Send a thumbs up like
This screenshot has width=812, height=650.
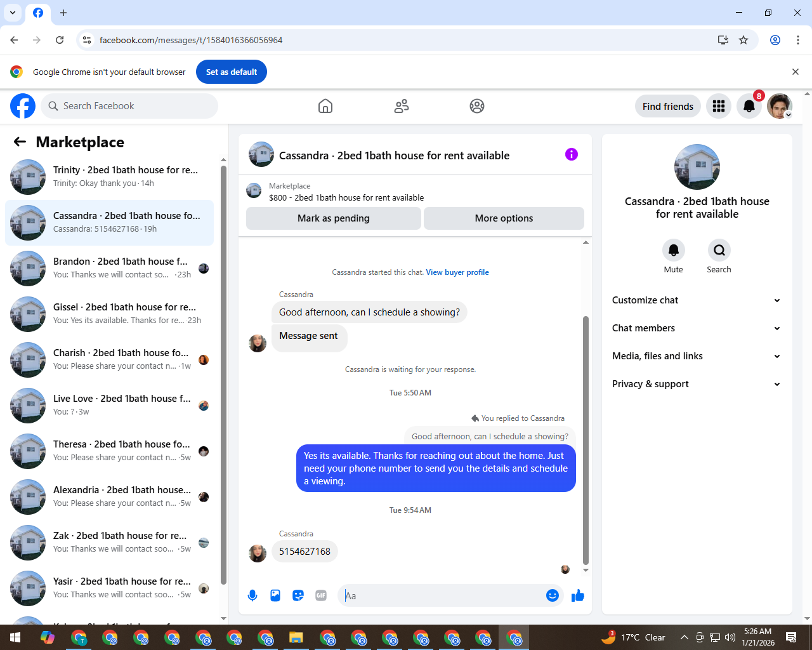tap(578, 595)
